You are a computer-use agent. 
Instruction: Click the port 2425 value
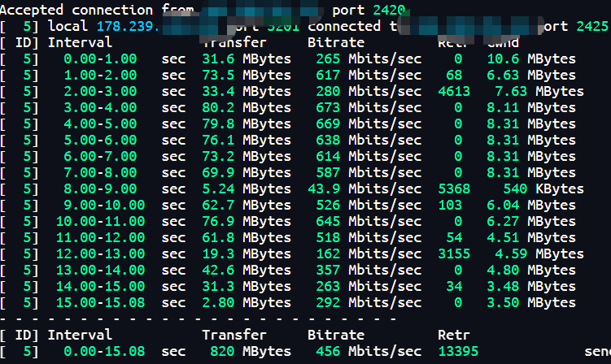coord(592,26)
